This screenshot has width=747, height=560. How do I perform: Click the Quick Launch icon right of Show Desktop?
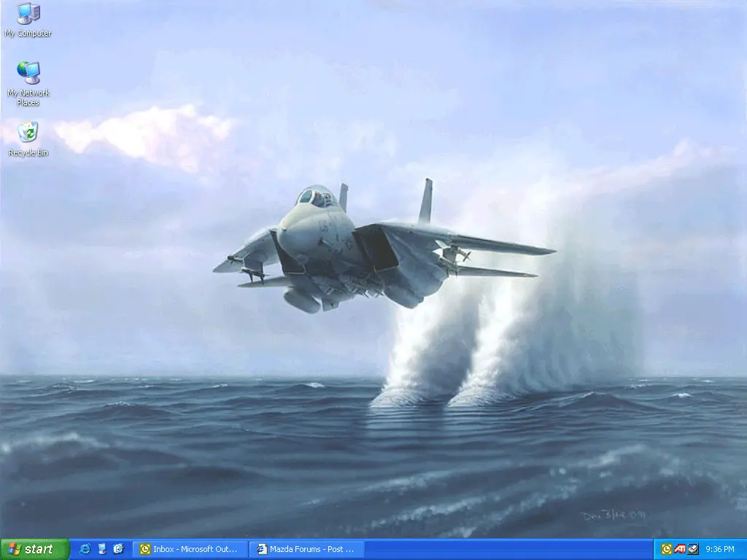tap(118, 549)
